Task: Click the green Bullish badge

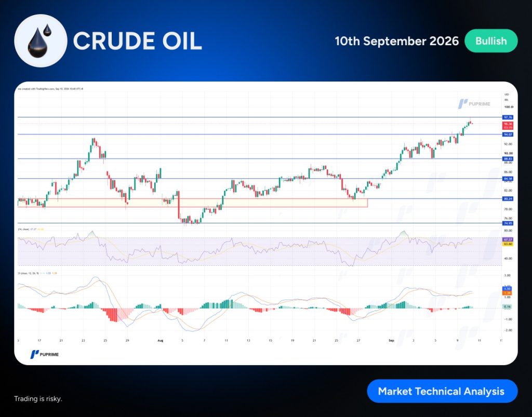Action: pos(491,41)
